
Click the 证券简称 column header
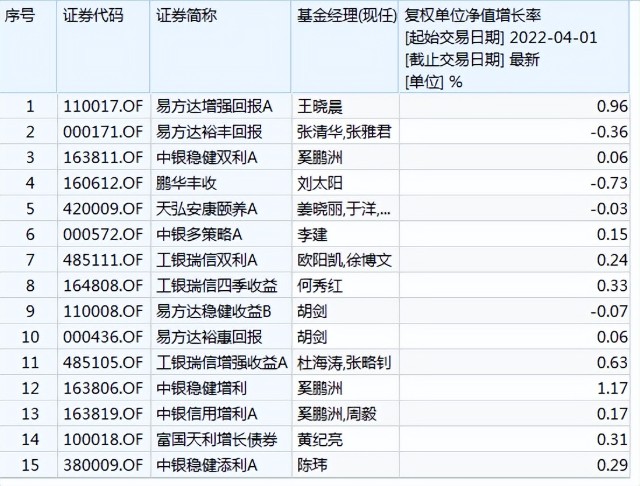click(187, 16)
